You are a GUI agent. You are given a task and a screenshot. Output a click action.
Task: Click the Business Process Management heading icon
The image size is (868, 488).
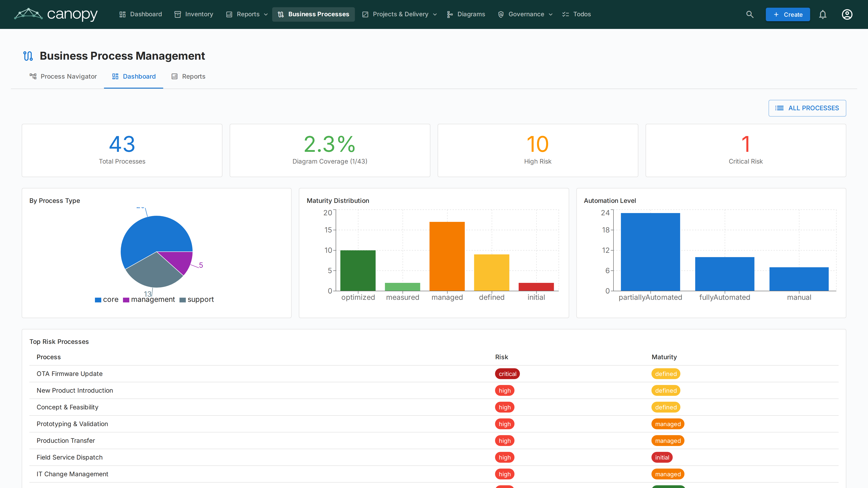click(28, 56)
